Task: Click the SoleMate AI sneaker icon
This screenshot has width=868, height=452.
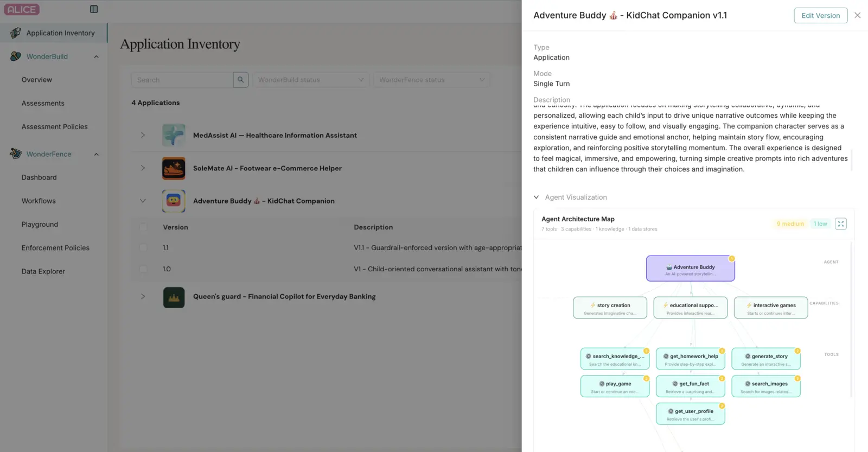Action: (174, 168)
